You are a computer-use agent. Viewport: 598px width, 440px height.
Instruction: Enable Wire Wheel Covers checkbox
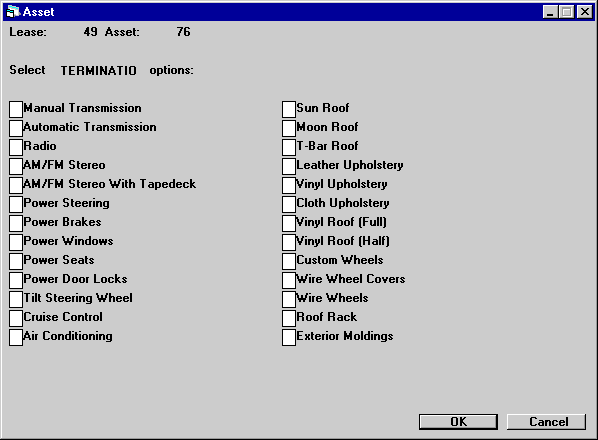tap(289, 280)
